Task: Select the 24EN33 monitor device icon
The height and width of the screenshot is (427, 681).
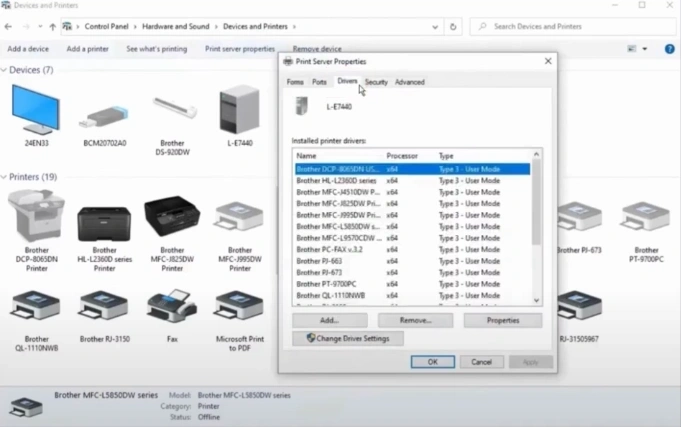Action: click(x=36, y=110)
